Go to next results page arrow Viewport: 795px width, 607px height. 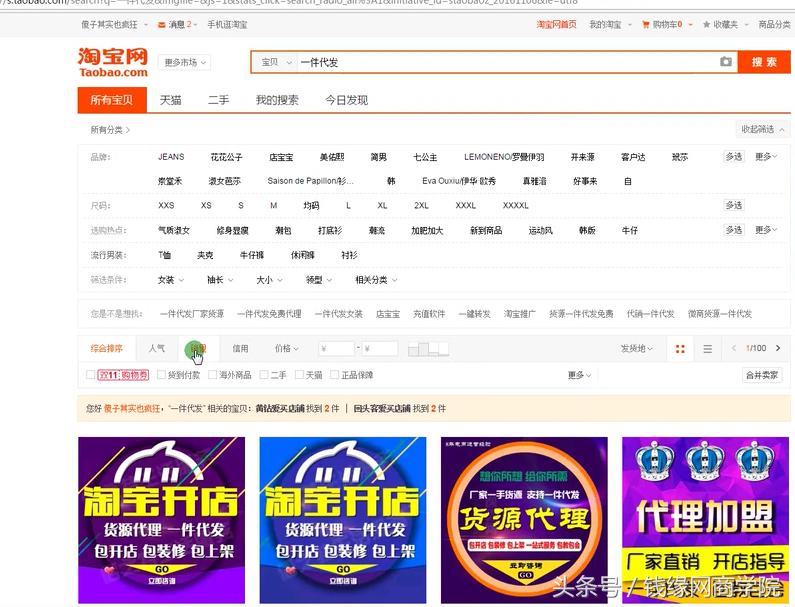point(778,348)
